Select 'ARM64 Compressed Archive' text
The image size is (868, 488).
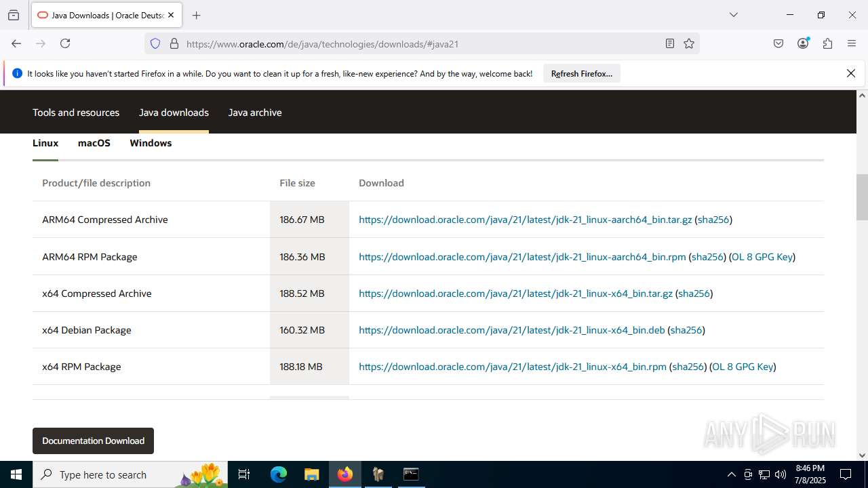[x=105, y=220]
